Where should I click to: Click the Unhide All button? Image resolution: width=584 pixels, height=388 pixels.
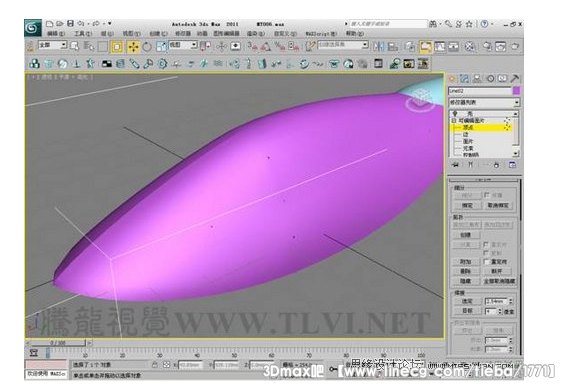point(499,281)
